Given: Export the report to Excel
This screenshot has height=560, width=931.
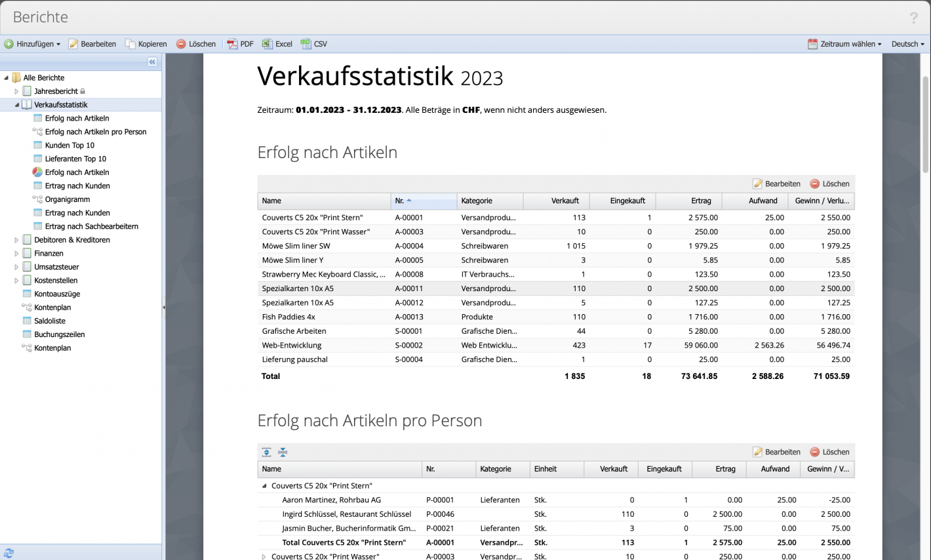Looking at the screenshot, I should (277, 44).
